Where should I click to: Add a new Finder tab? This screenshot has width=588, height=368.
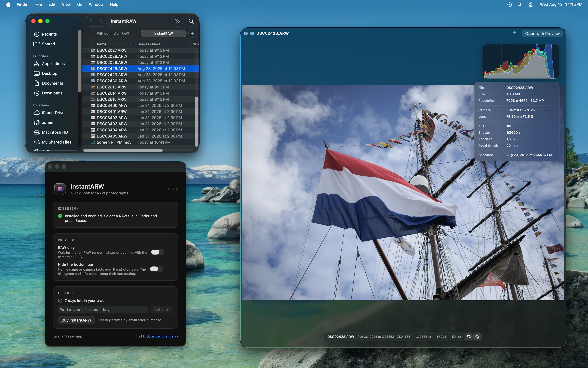pos(193,33)
